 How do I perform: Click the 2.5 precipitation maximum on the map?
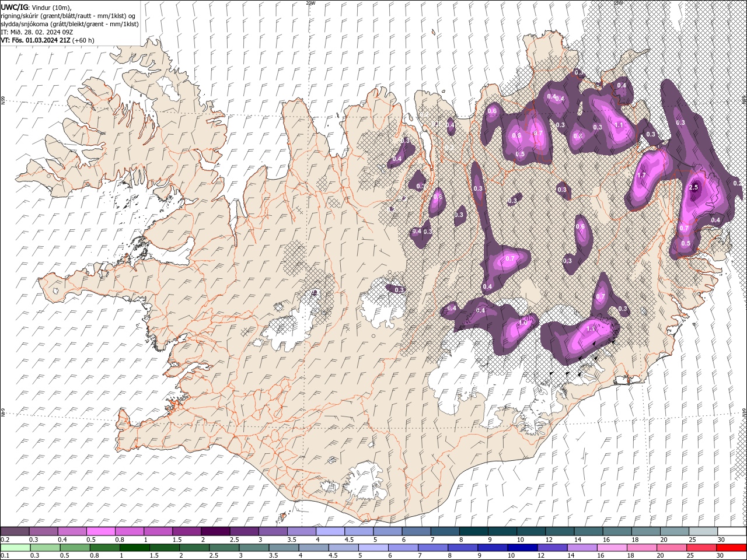coord(694,187)
